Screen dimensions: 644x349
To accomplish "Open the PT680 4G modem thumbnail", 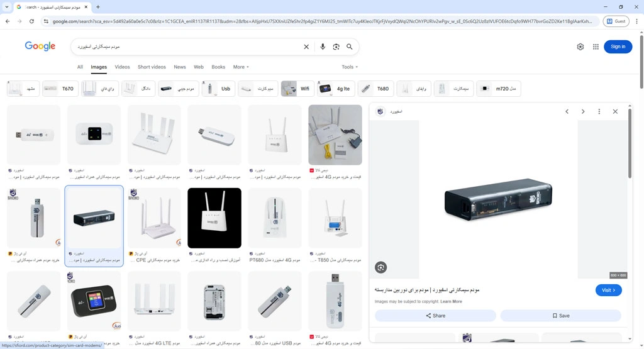I will click(x=275, y=218).
